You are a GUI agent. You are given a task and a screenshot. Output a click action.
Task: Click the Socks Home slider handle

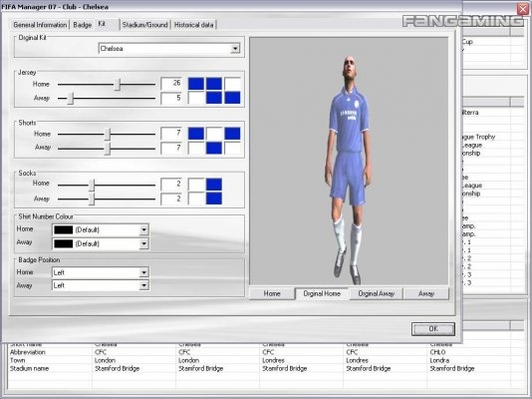[92, 186]
